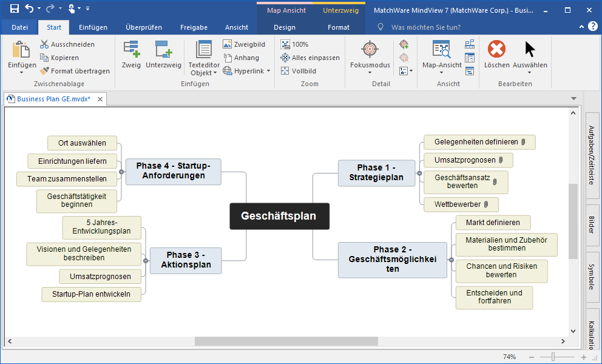Open the Hyperlink dropdown arrow
This screenshot has width=602, height=364.
pos(268,71)
